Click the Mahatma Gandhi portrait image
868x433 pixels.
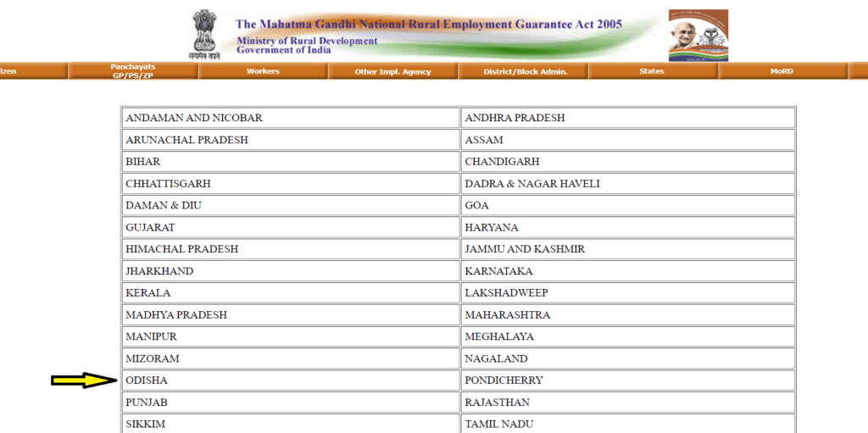tap(698, 35)
